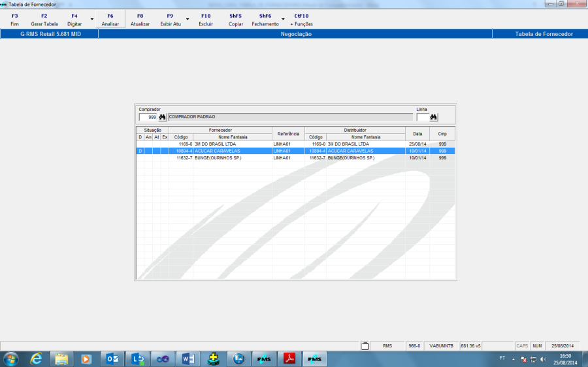Image resolution: width=588 pixels, height=367 pixels.
Task: Click the Comprador code input field
Action: pyautogui.click(x=148, y=118)
